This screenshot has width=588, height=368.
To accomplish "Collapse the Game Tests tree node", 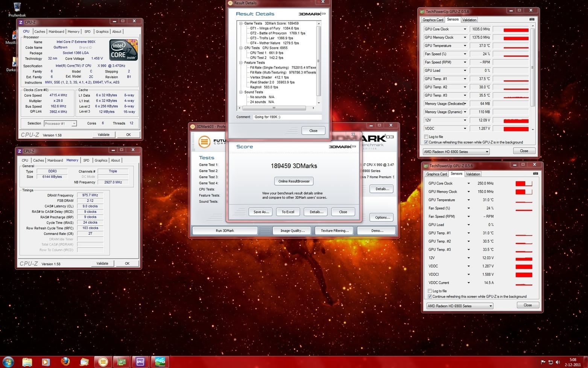I will 241,23.
